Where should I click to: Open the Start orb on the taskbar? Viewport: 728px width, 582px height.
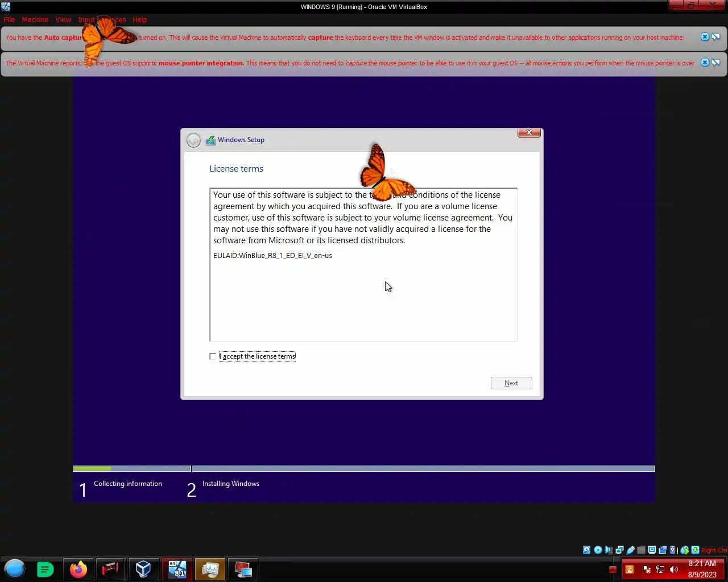click(x=15, y=569)
